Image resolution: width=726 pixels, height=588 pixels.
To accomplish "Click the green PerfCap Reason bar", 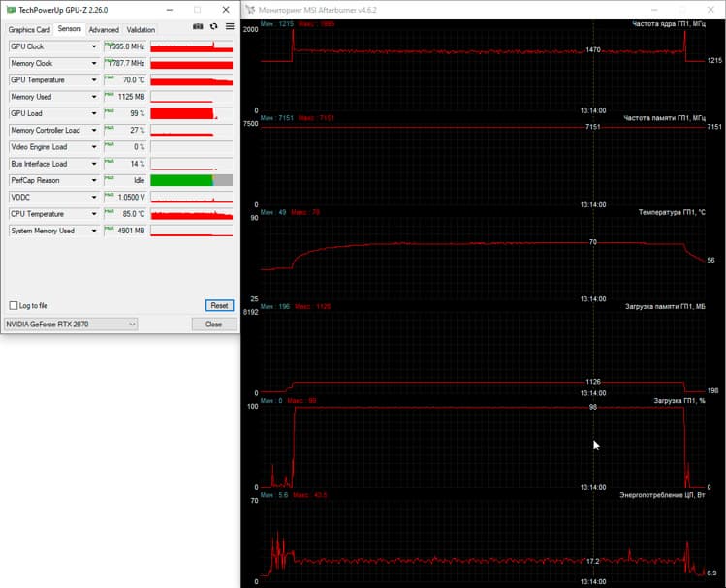I will coord(181,180).
